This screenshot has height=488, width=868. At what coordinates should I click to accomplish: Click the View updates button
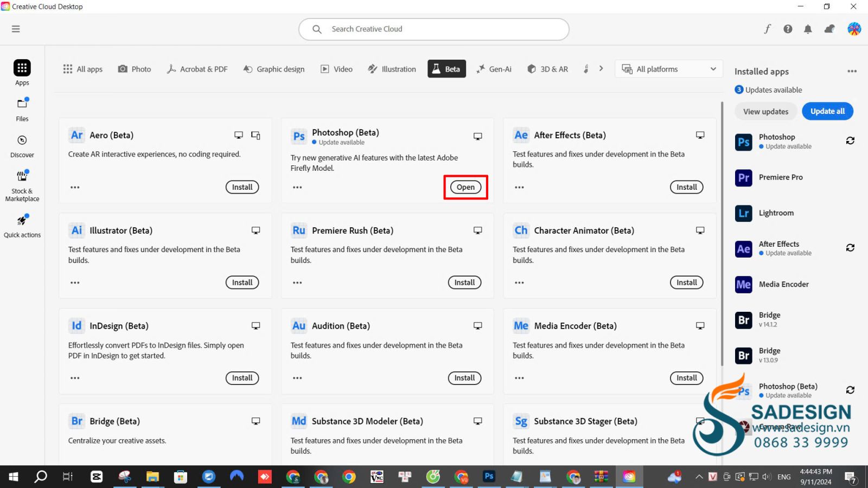point(765,111)
